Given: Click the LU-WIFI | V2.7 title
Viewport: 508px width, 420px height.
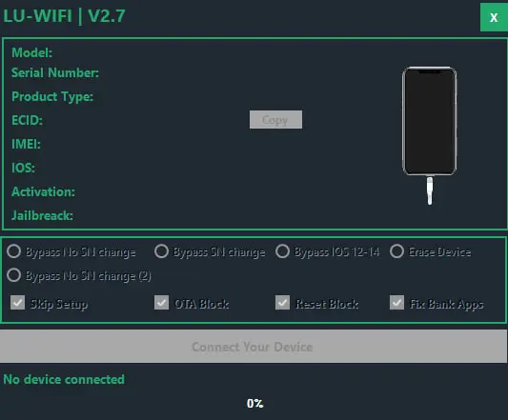Looking at the screenshot, I should (64, 16).
